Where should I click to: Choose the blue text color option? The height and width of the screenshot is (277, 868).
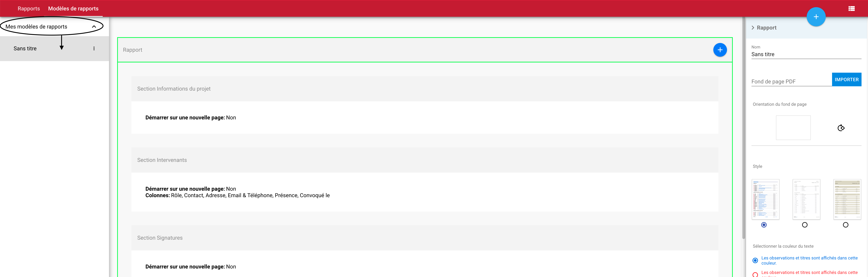pyautogui.click(x=755, y=260)
